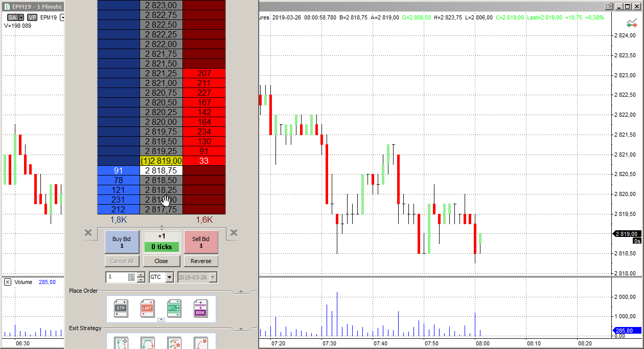Click the SA button on chart toolbar
This screenshot has width=644, height=349.
point(12,17)
